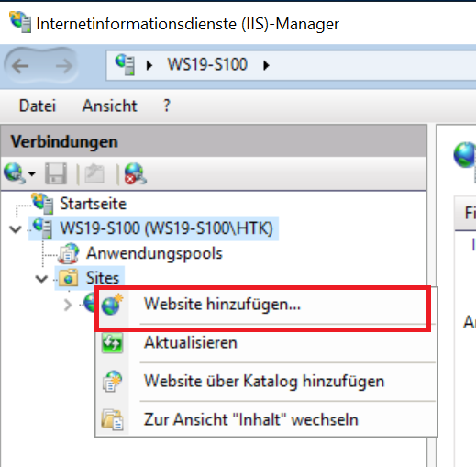Choose Website über Katalog hinzufügen
This screenshot has width=476, height=467.
(266, 382)
